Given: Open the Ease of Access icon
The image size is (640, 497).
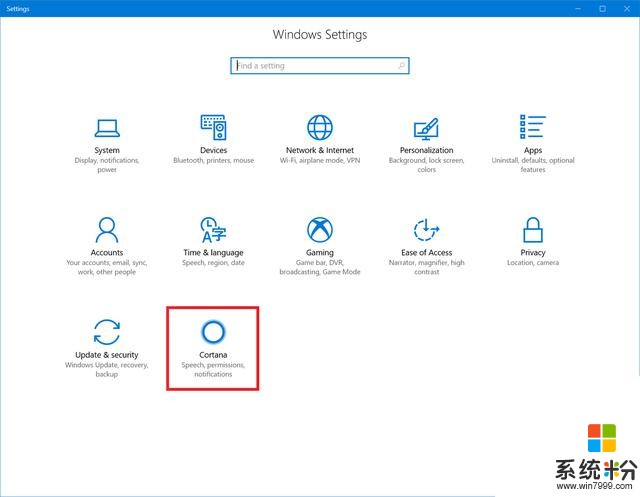Looking at the screenshot, I should [x=427, y=230].
